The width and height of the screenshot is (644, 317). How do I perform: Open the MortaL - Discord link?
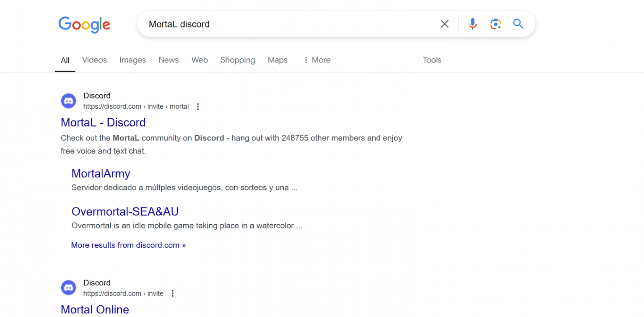coord(103,122)
